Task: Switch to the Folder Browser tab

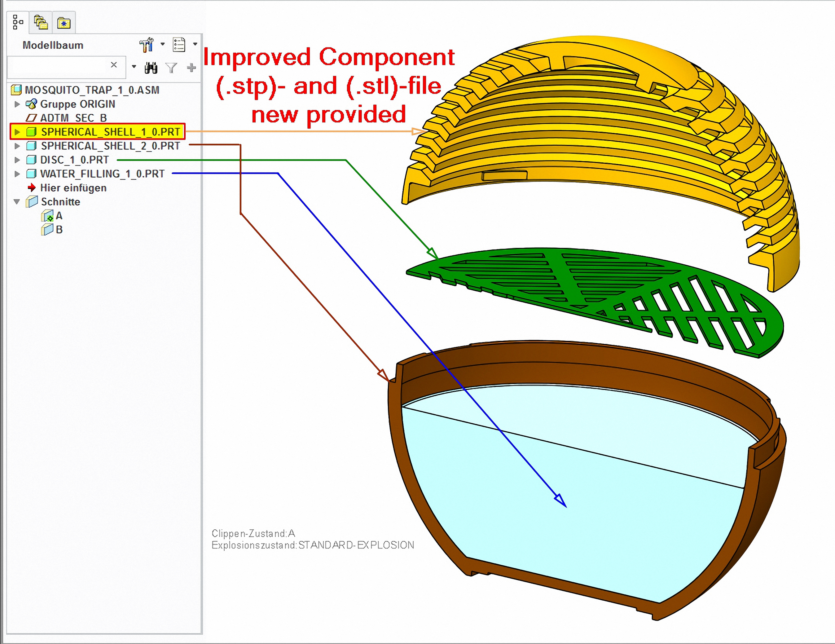Action: click(41, 22)
